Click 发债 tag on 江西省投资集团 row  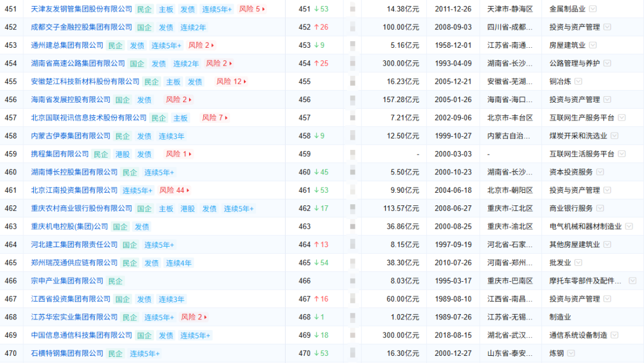point(144,299)
